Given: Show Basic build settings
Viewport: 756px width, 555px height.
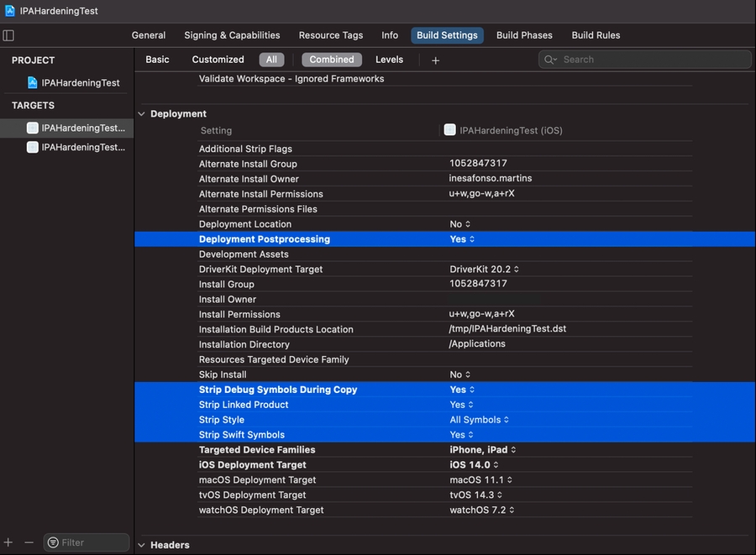Looking at the screenshot, I should pos(157,60).
